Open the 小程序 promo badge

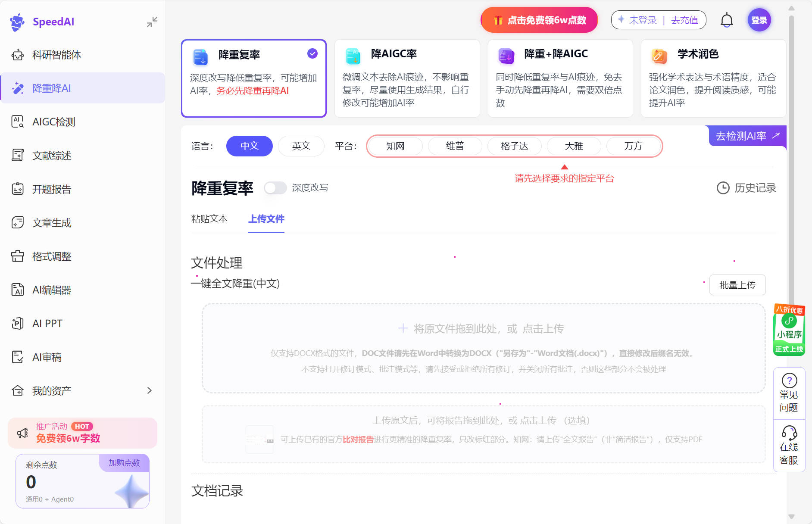point(789,330)
